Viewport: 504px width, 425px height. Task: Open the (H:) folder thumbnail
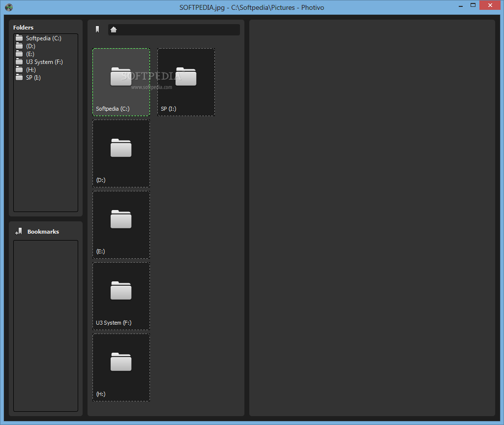121,367
